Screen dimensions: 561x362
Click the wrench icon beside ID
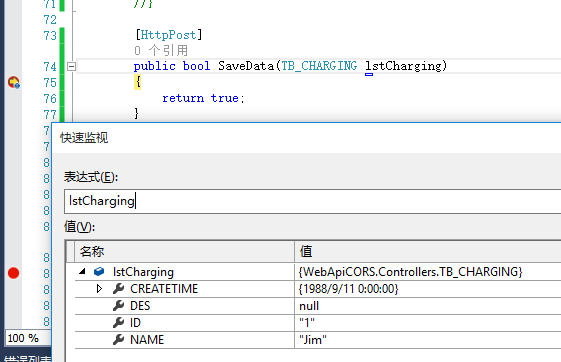point(118,322)
